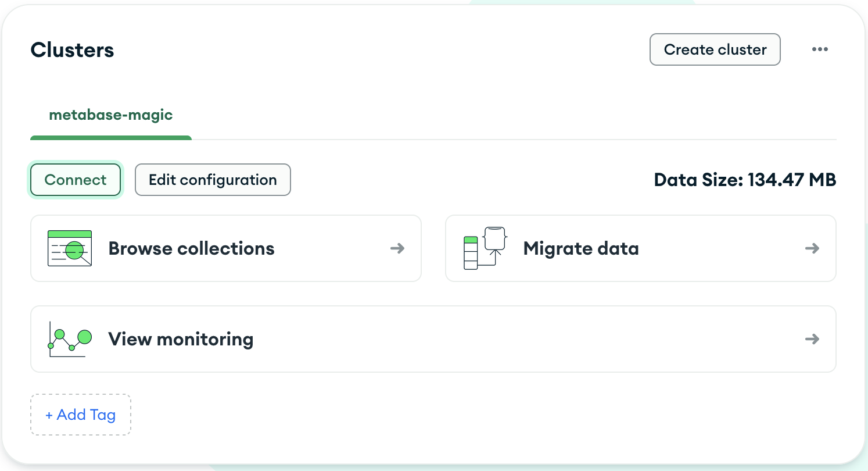This screenshot has height=471, width=868.
Task: Click the arrow on Migrate data card
Action: coord(812,249)
